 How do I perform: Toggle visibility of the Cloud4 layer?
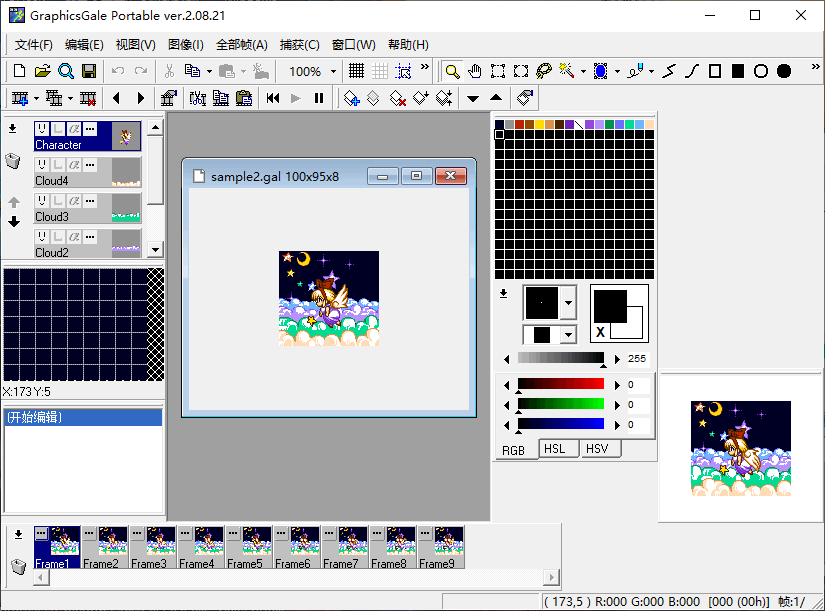click(x=42, y=165)
